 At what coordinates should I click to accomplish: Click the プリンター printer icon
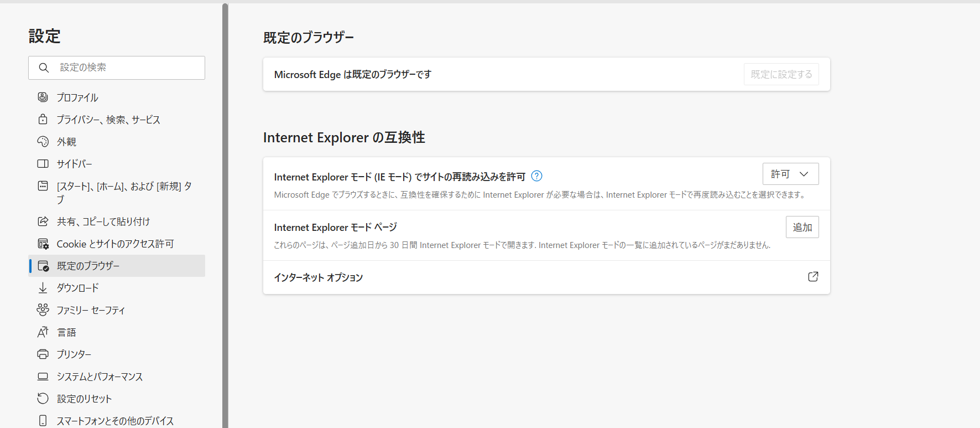tap(43, 354)
